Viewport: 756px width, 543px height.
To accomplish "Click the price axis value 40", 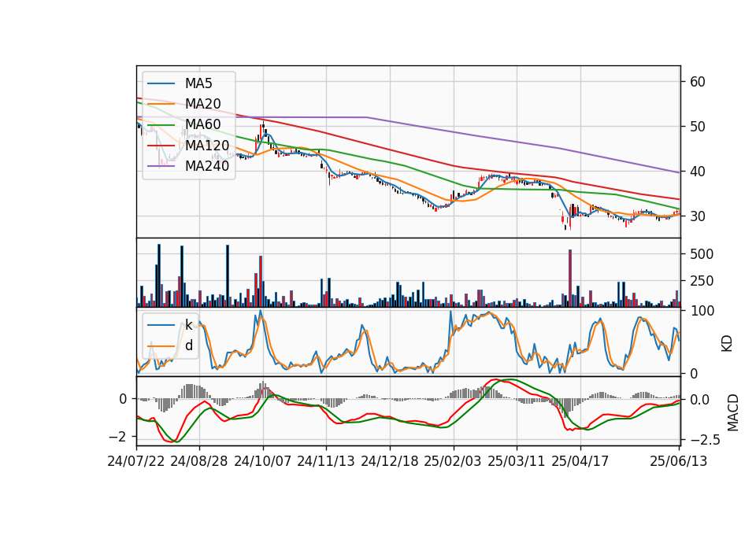I will (x=698, y=172).
